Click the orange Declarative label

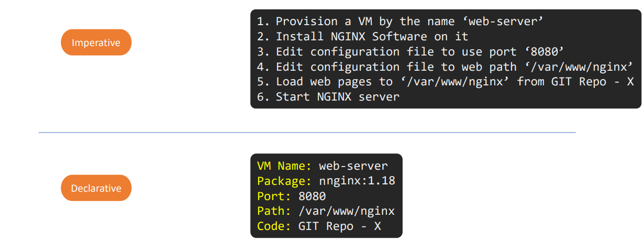[96, 188]
